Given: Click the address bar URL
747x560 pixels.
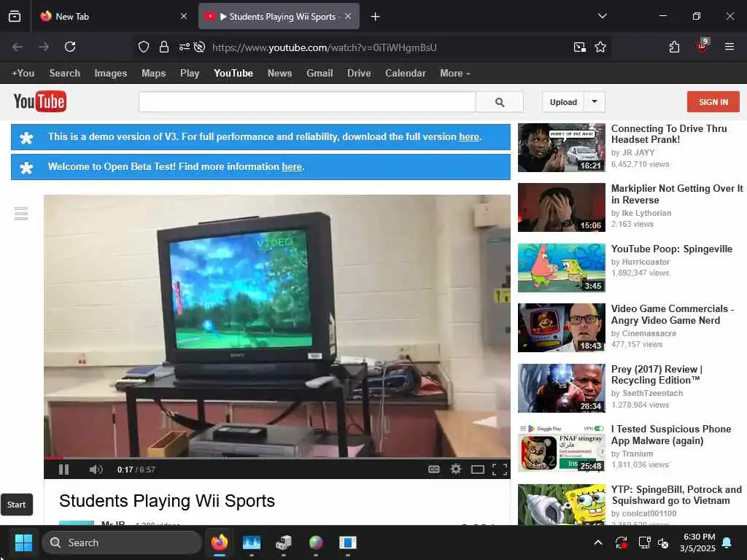Looking at the screenshot, I should tap(325, 47).
